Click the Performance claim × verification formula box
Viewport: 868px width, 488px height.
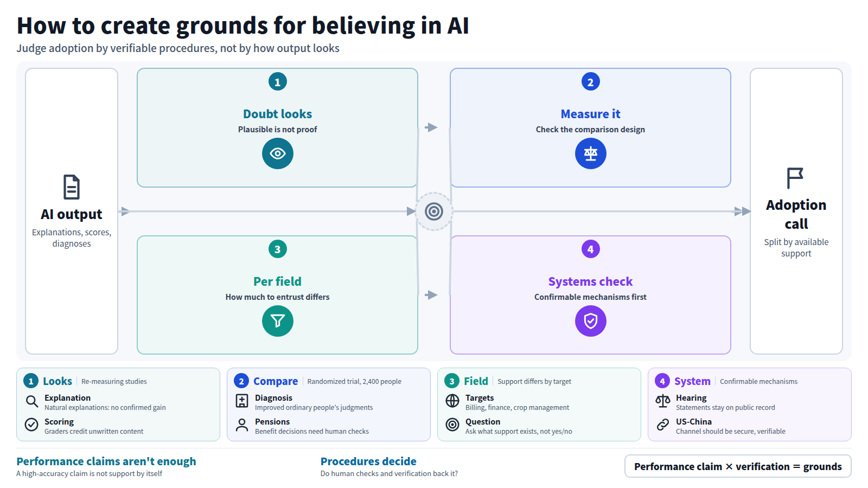(738, 466)
